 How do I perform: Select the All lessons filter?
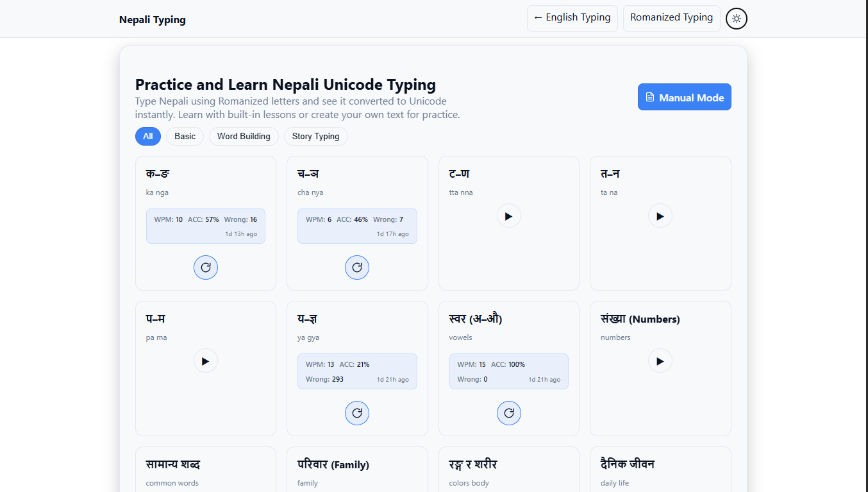(148, 136)
